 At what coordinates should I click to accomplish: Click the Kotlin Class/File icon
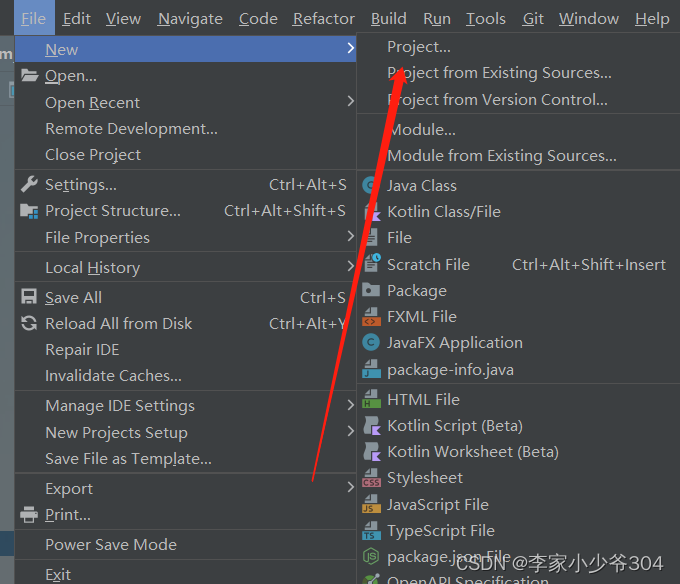[x=372, y=212]
